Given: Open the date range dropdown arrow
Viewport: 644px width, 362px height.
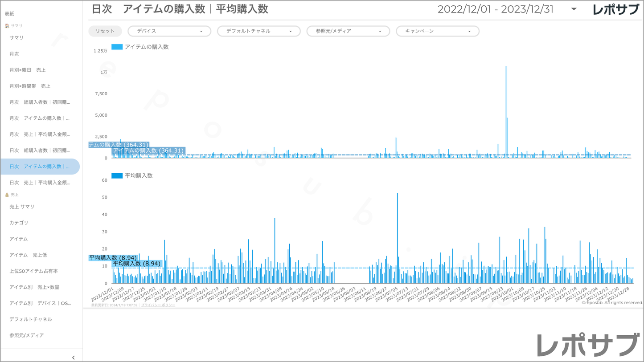Looking at the screenshot, I should [x=574, y=9].
